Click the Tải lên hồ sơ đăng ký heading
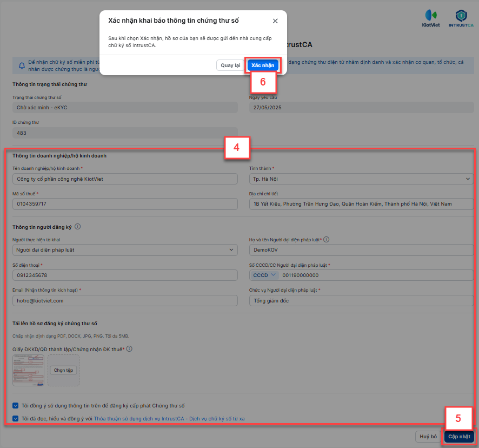The height and width of the screenshot is (448, 479). click(55, 323)
